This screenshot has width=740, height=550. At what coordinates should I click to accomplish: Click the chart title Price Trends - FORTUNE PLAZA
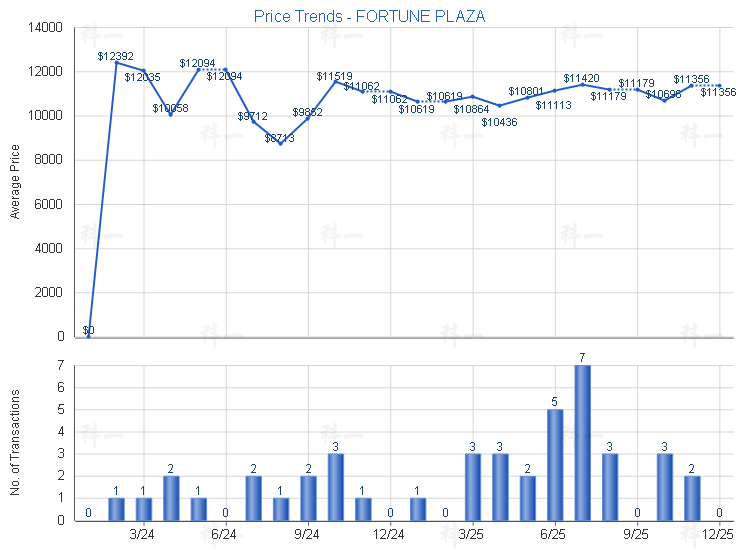point(369,16)
